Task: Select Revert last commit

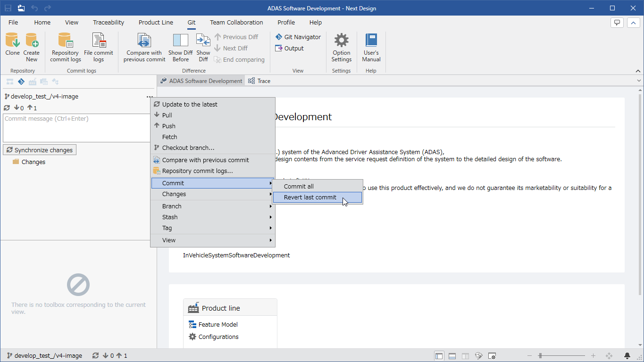Action: coord(318,197)
